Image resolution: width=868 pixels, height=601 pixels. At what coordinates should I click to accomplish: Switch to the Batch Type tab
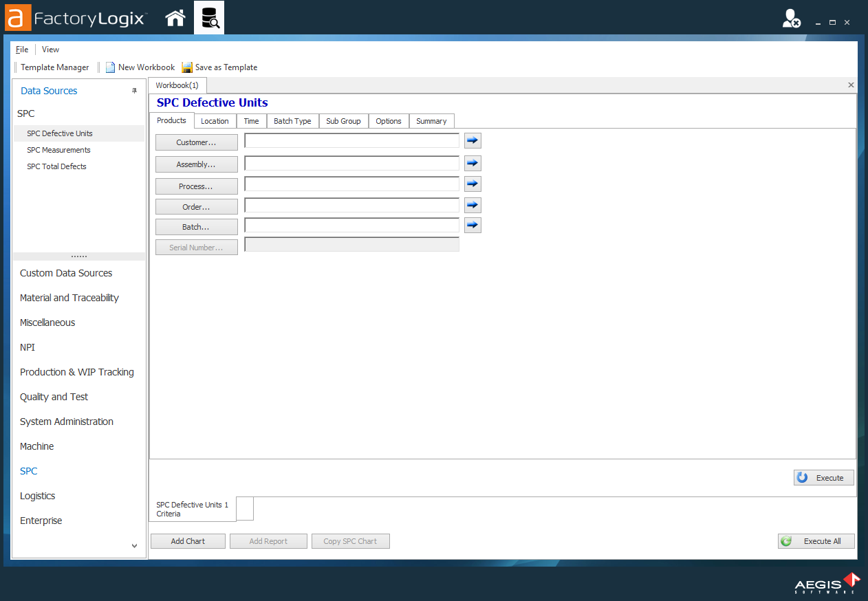[x=292, y=121]
